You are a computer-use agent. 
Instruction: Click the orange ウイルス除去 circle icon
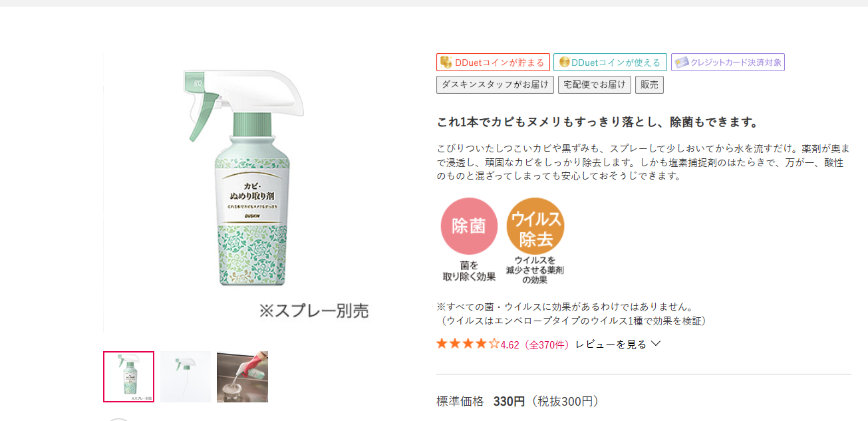click(x=535, y=226)
